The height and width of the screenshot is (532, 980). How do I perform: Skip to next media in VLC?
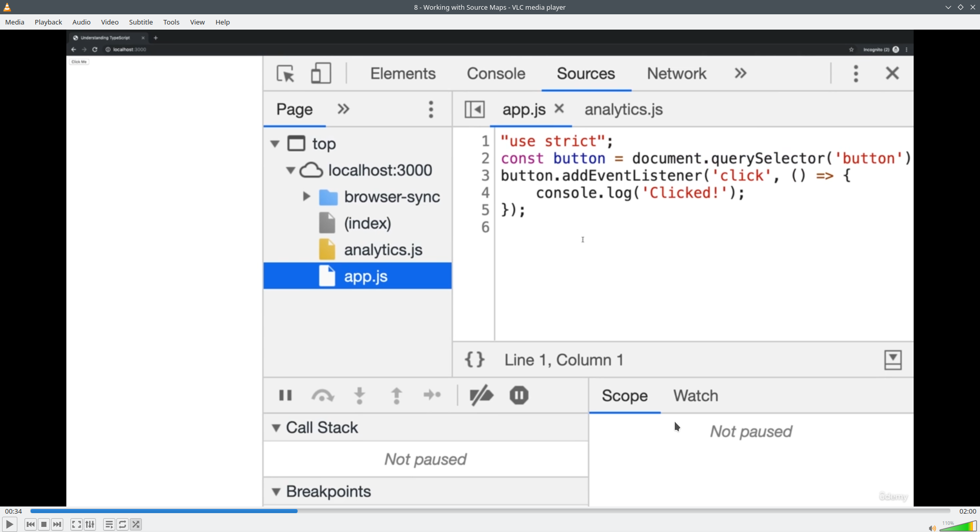[x=57, y=524]
